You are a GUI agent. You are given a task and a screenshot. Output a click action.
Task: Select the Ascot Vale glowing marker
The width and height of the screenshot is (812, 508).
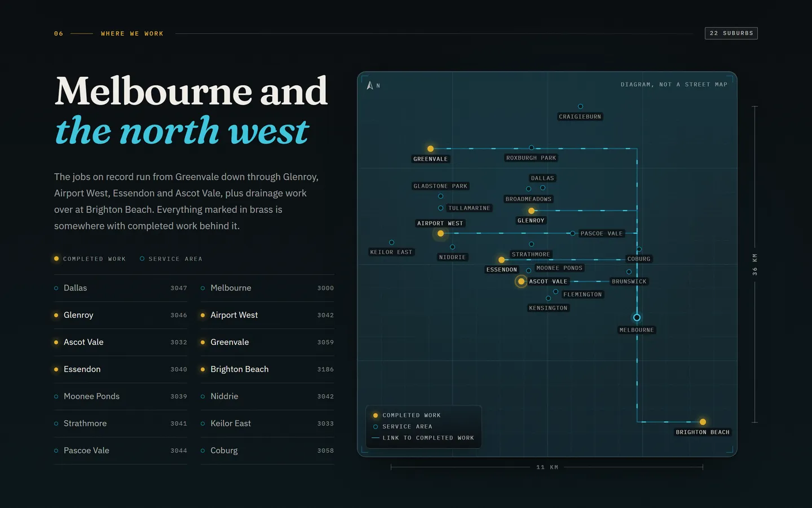coord(521,281)
